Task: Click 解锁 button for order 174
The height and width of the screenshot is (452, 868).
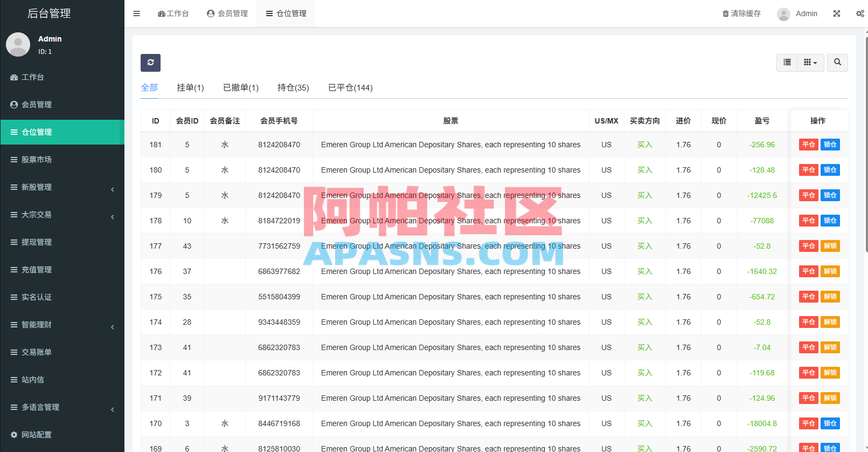Action: pyautogui.click(x=830, y=322)
